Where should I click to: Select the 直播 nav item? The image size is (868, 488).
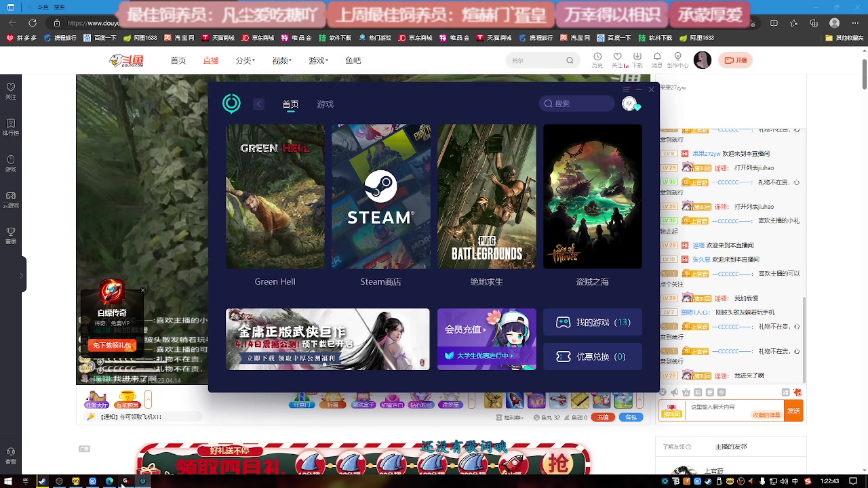click(x=211, y=60)
